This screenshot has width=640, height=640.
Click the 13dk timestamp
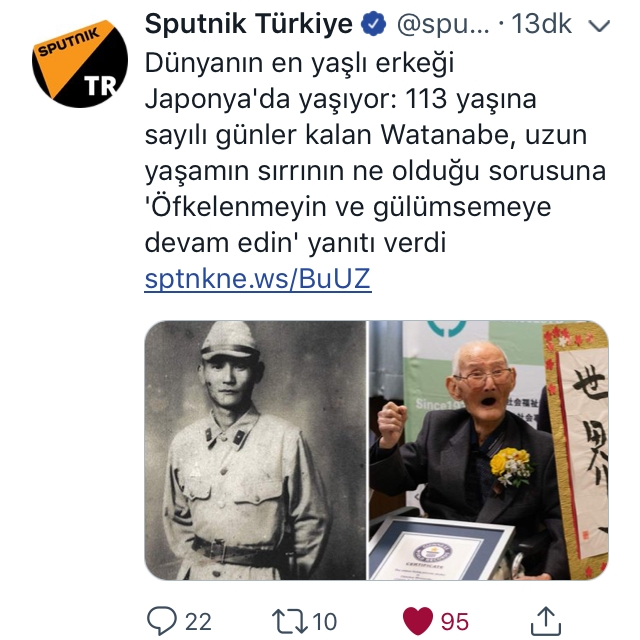(541, 24)
